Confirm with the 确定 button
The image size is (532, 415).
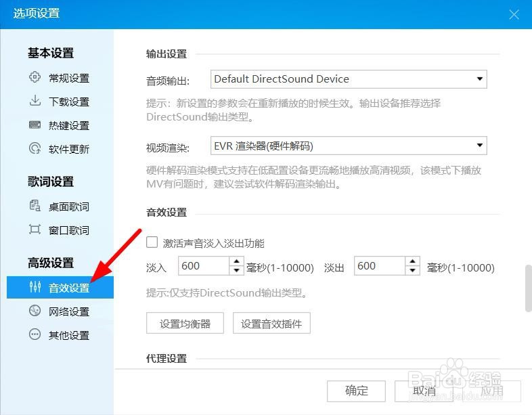356,391
